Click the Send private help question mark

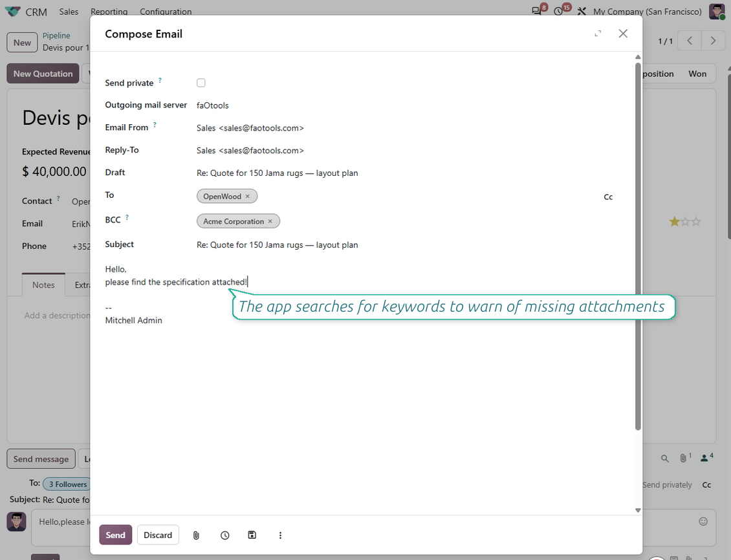tap(160, 80)
